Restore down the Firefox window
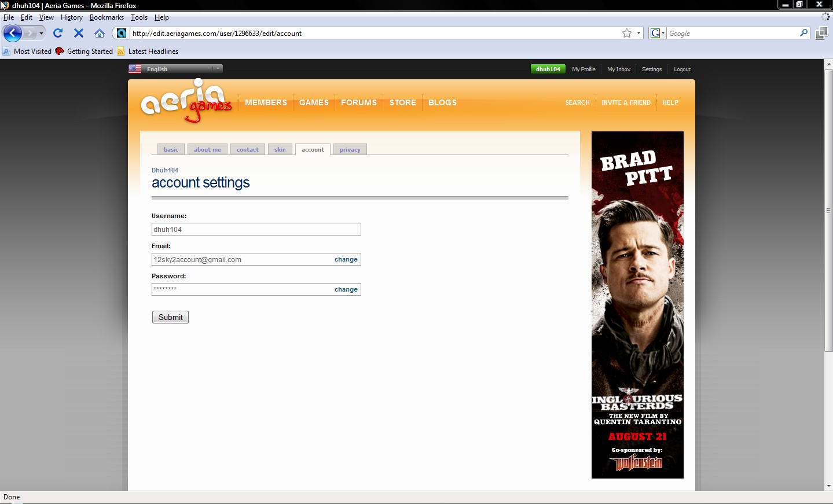This screenshot has width=833, height=504. [799, 5]
